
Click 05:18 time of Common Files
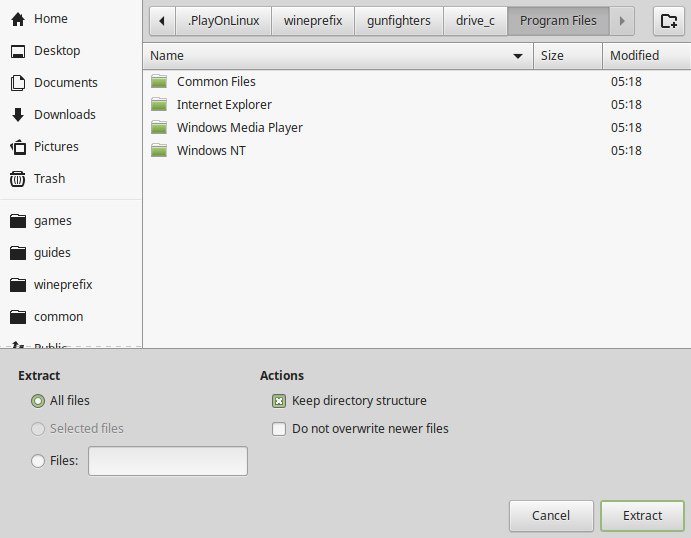626,82
